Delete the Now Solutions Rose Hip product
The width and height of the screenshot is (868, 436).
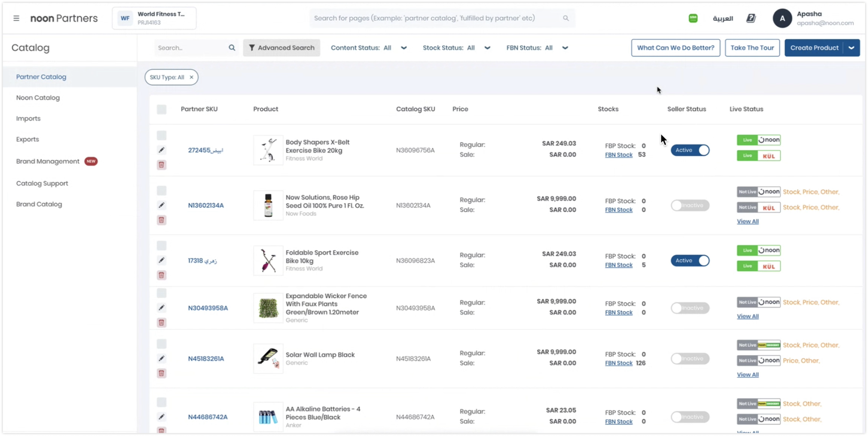[x=161, y=220]
